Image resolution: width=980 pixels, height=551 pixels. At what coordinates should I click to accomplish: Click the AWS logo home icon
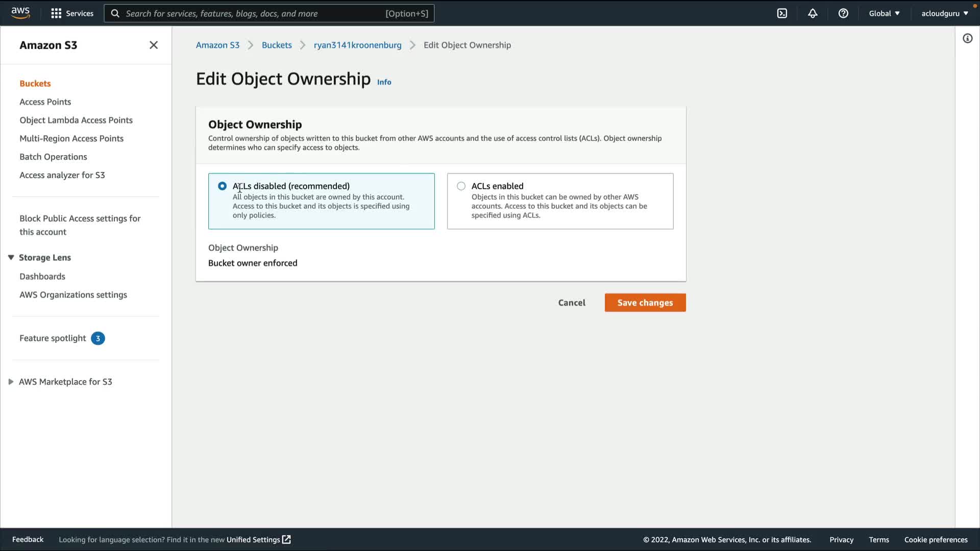tap(20, 13)
